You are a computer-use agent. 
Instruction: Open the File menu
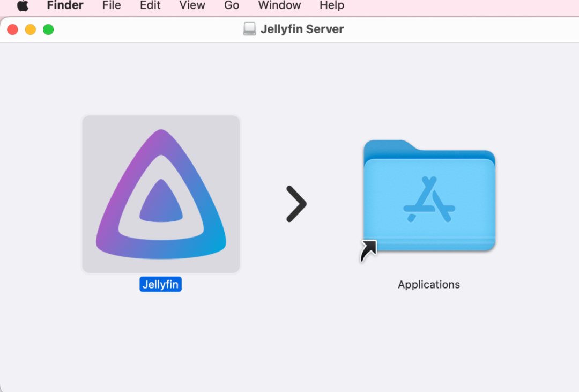point(112,5)
